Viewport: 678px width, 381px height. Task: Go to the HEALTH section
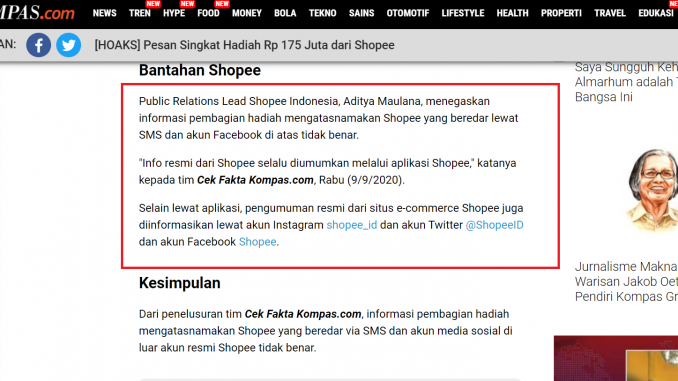pyautogui.click(x=512, y=13)
